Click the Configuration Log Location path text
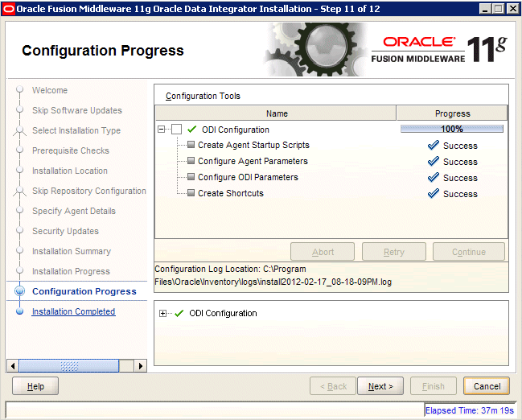522x420 pixels. click(x=273, y=275)
